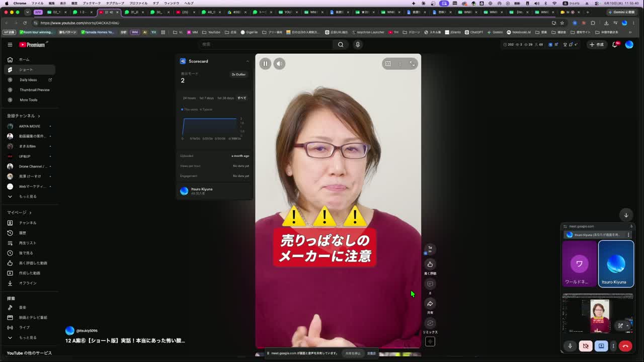Screen dimensions: 644x362
Task: Open more options in Meet control bar
Action: point(613,346)
